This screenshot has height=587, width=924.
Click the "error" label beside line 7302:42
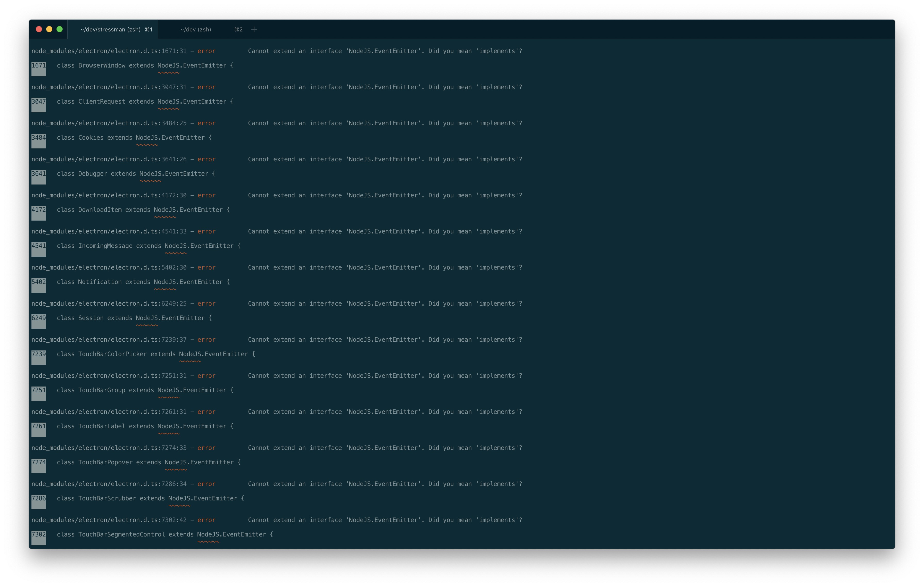206,520
